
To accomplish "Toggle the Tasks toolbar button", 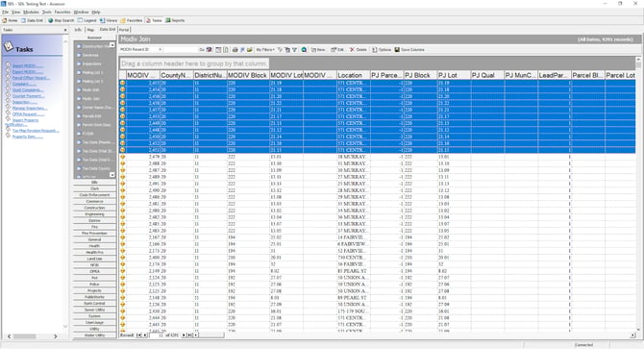I will click(154, 20).
